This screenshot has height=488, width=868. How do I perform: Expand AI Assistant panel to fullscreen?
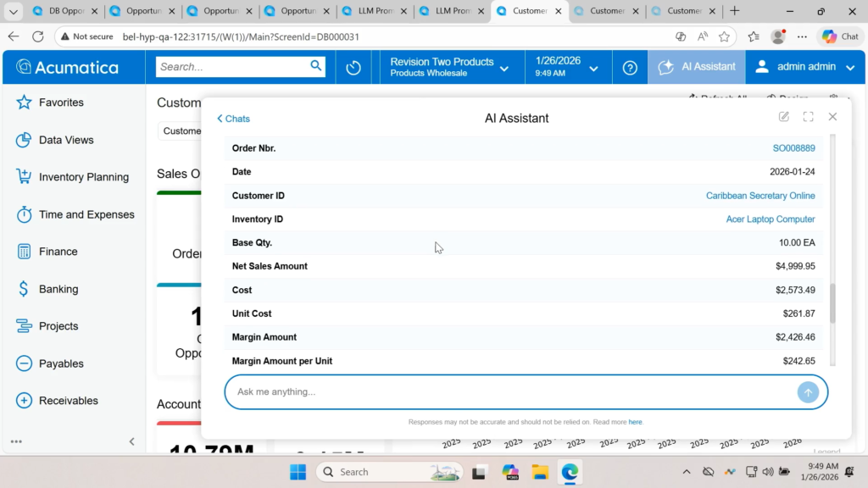pyautogui.click(x=808, y=117)
